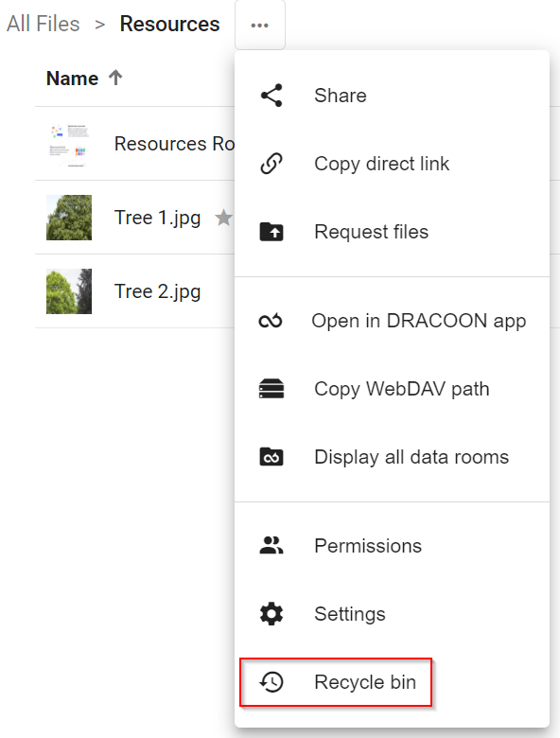Click the Settings gear icon
Viewport: 560px width, 738px height.
[271, 614]
